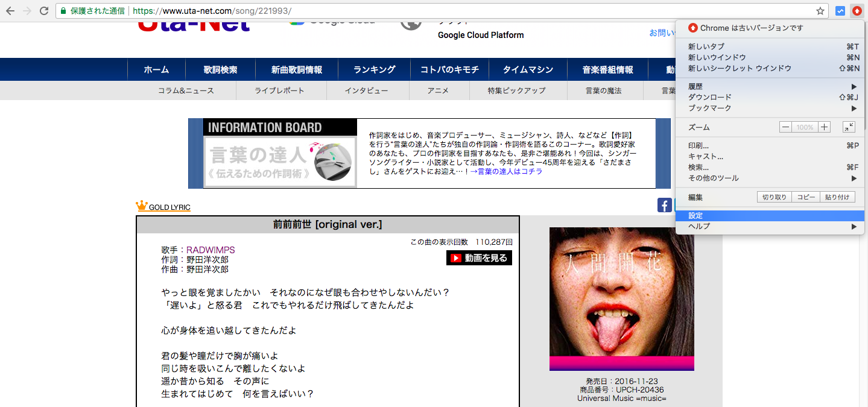Screen dimensions: 868x407
Task: Decrease zoom with the minus button
Action: [x=785, y=127]
